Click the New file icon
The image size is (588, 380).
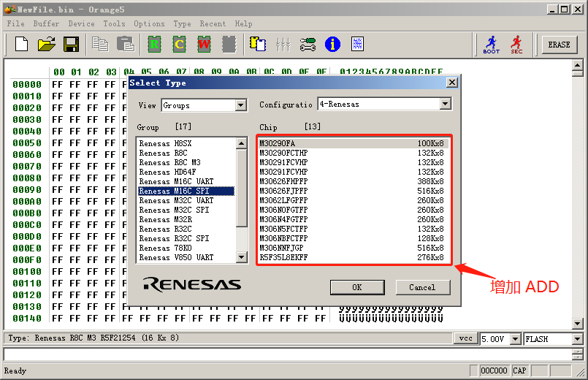point(21,45)
